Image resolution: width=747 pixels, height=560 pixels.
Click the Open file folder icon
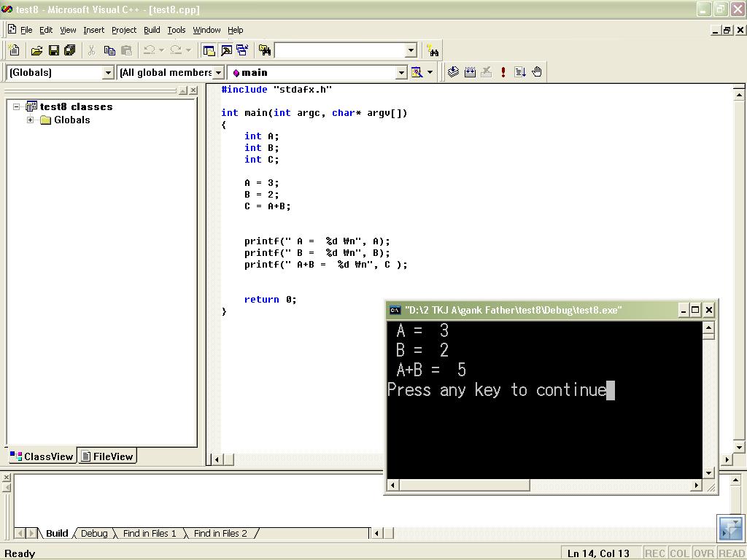coord(36,50)
